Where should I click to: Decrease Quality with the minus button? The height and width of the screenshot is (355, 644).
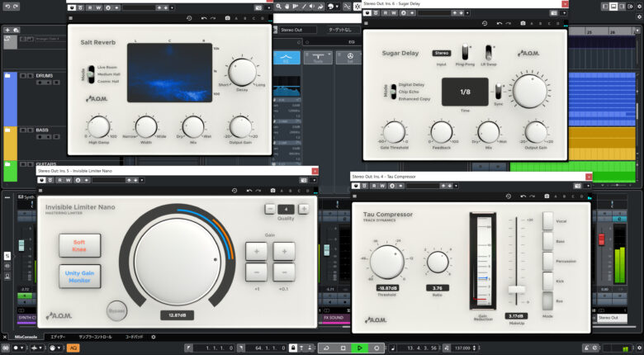[270, 209]
